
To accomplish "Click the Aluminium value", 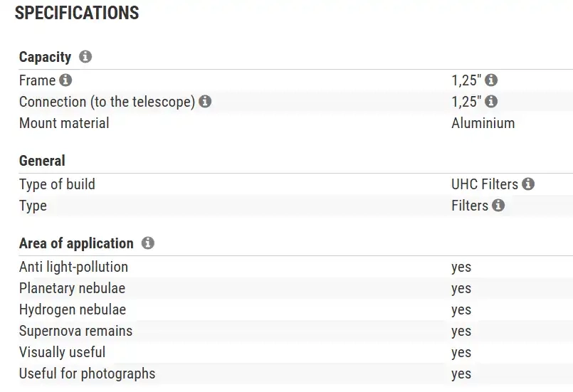I will (483, 123).
